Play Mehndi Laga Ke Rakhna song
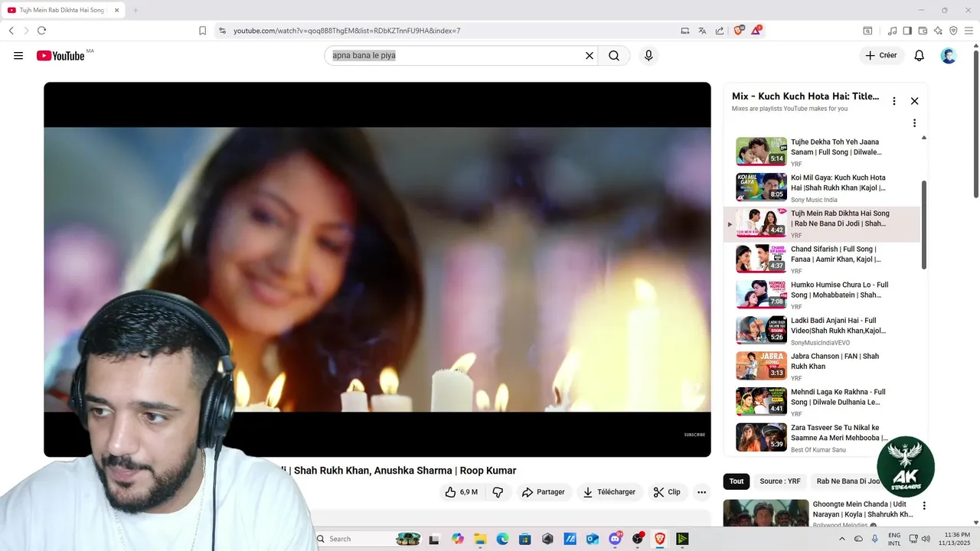Screen dimensions: 980x551 pyautogui.click(x=822, y=403)
